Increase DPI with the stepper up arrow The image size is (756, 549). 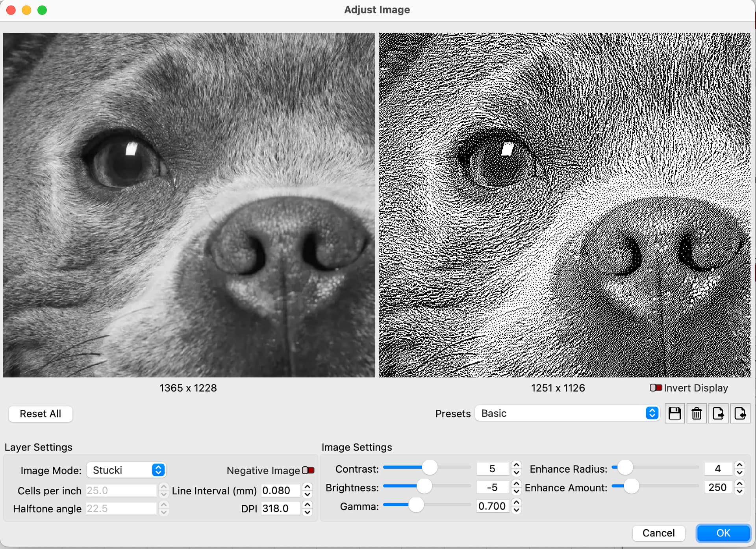click(308, 505)
